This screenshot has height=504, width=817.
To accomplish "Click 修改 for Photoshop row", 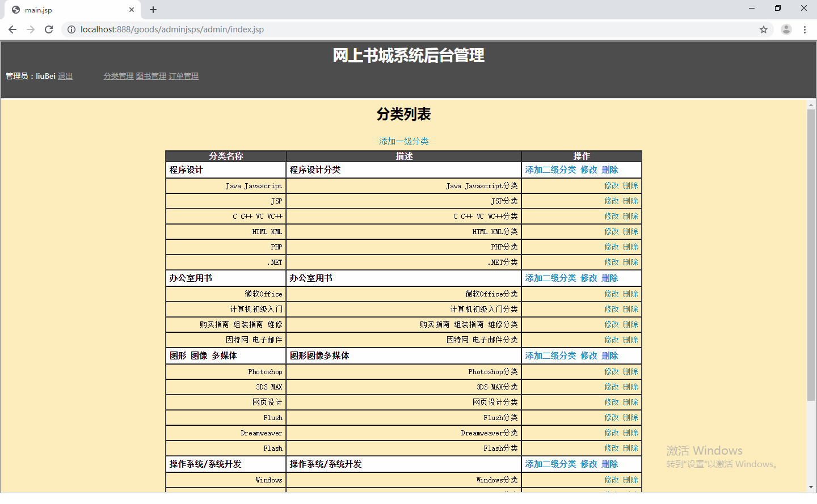I will coord(612,371).
